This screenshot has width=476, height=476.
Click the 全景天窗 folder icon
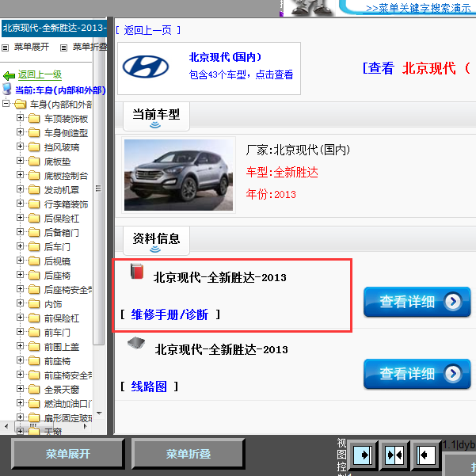(34, 389)
